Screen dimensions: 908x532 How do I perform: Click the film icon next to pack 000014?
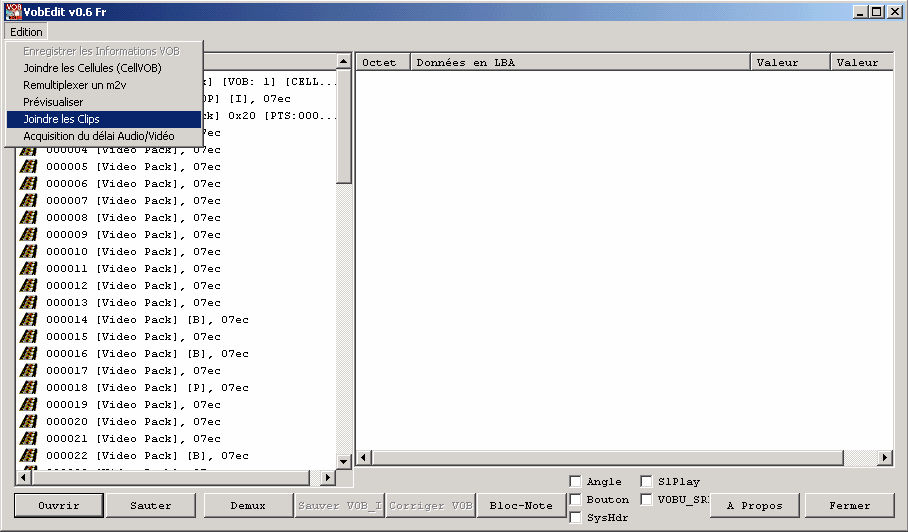29,320
